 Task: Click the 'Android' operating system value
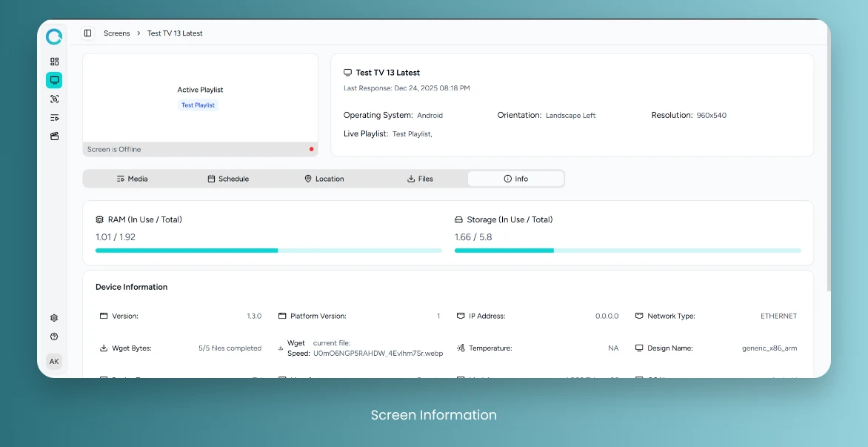click(x=430, y=116)
